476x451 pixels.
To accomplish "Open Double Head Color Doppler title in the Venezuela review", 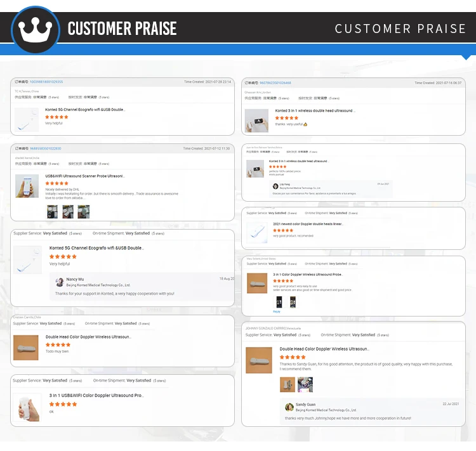I will coord(324,349).
